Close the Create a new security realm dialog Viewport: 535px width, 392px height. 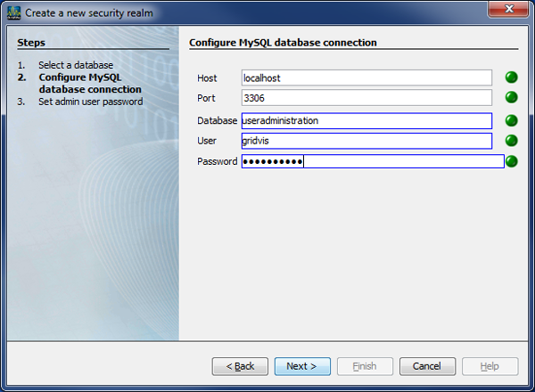pos(509,9)
